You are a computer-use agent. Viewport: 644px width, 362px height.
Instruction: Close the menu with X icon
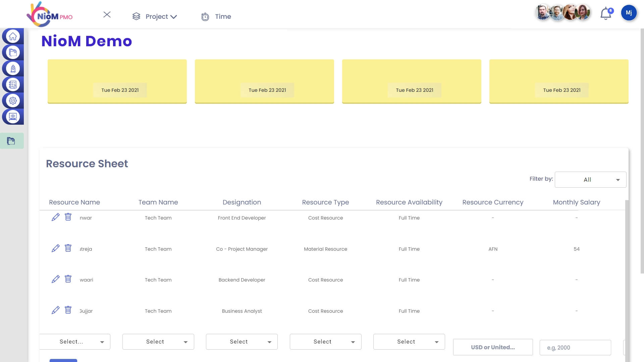point(107,14)
